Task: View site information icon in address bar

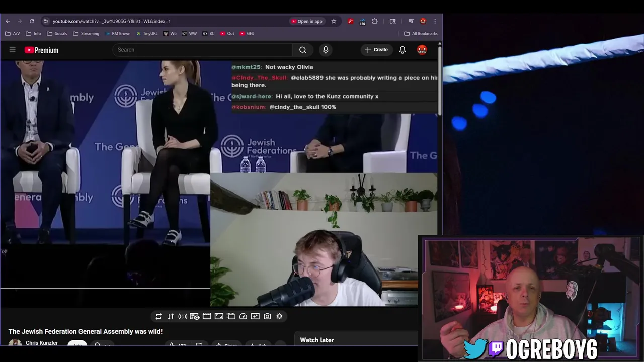Action: [46, 21]
